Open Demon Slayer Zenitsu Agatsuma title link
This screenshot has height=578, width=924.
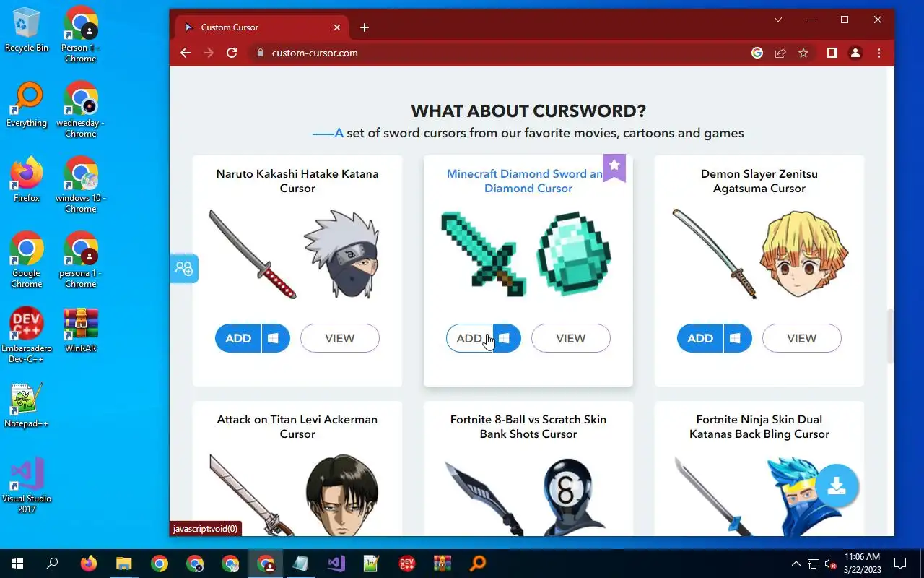click(x=759, y=181)
